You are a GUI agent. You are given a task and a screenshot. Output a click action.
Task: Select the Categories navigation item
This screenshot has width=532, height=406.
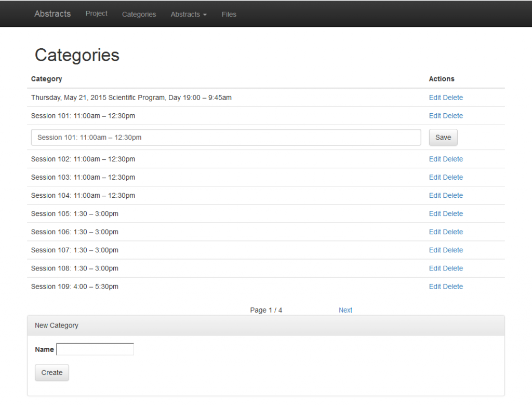pyautogui.click(x=139, y=14)
